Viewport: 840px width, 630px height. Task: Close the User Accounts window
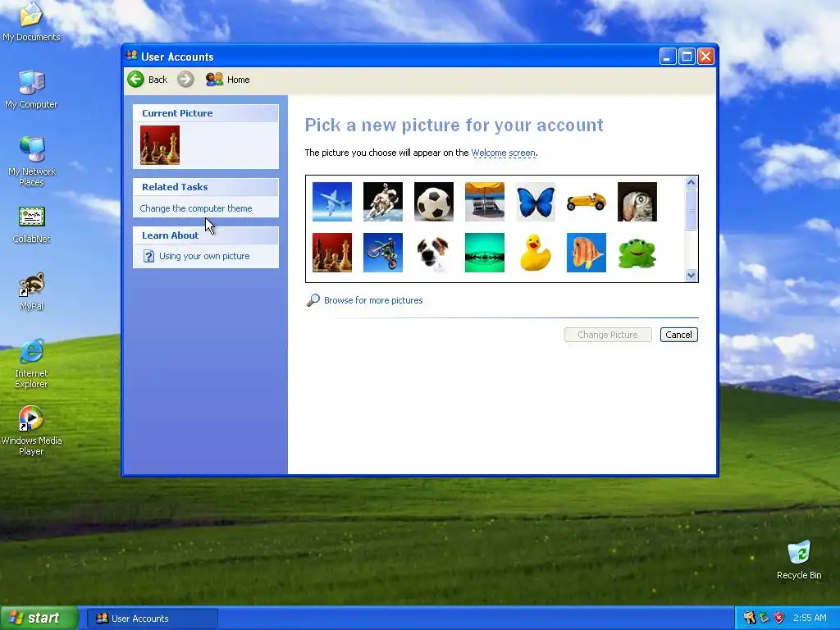click(x=706, y=57)
